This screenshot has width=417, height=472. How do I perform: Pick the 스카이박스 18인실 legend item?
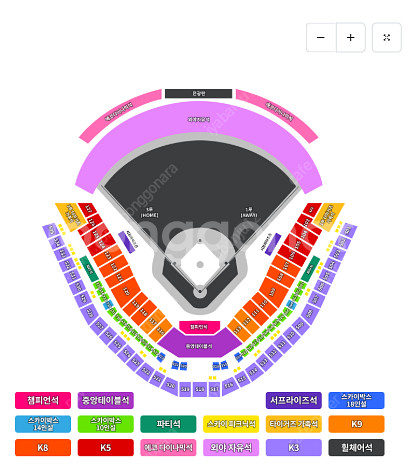[x=356, y=400]
